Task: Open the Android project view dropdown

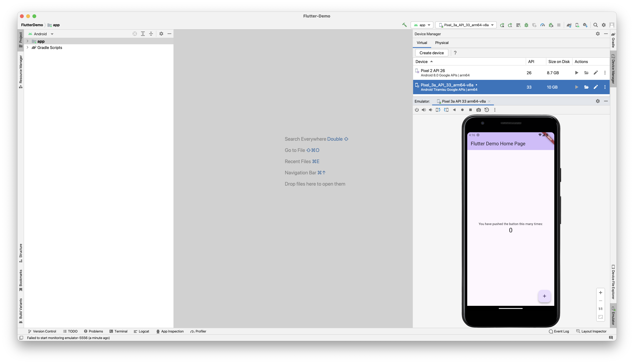Action: (x=41, y=34)
